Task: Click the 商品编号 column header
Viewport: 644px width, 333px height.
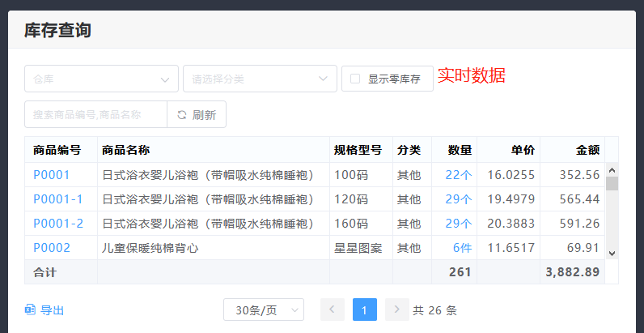Action: [57, 150]
